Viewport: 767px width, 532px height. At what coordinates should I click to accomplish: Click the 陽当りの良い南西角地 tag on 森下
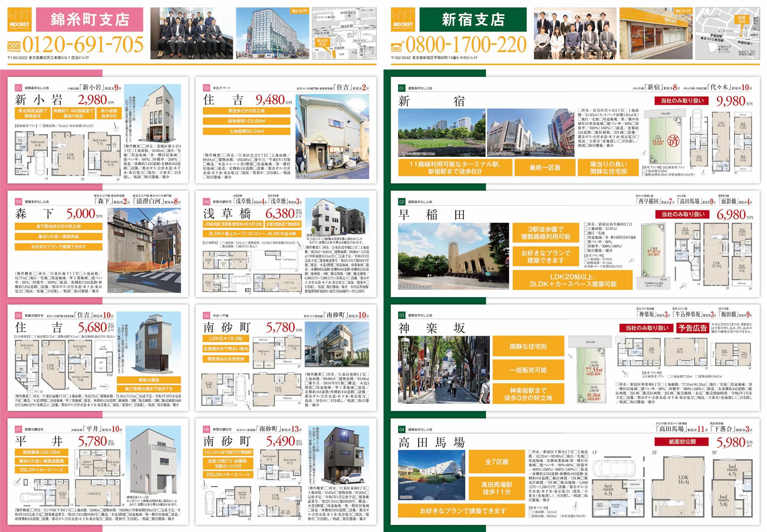coord(59,237)
